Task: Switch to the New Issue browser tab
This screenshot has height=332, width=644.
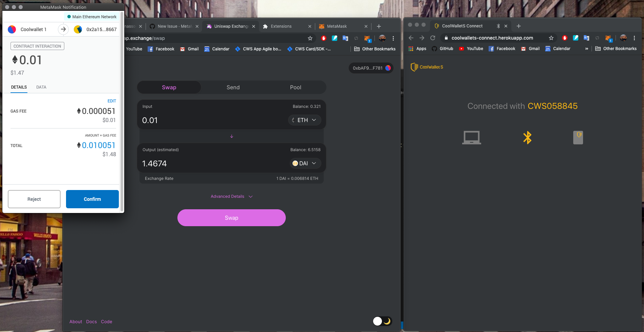Action: [174, 26]
